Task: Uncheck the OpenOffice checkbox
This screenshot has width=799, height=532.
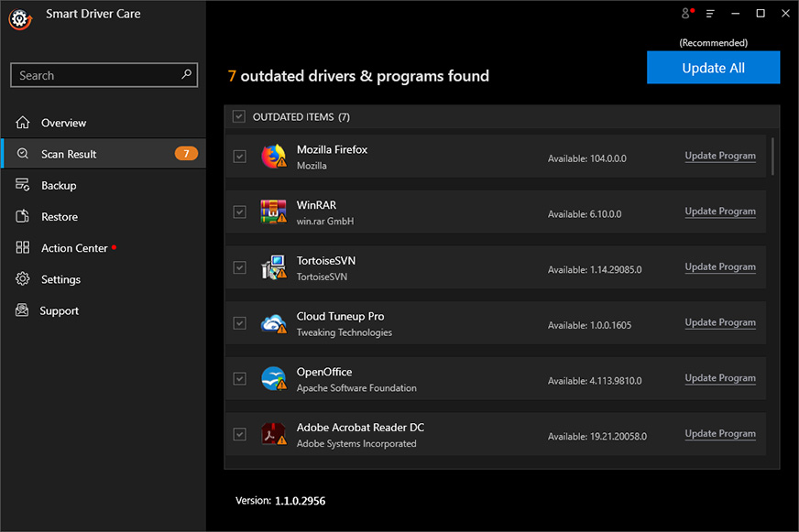Action: tap(239, 378)
